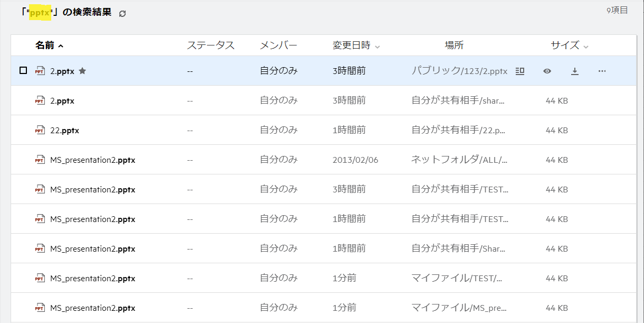Click the star icon next to 2.pptx
This screenshot has width=644, height=323.
point(82,71)
